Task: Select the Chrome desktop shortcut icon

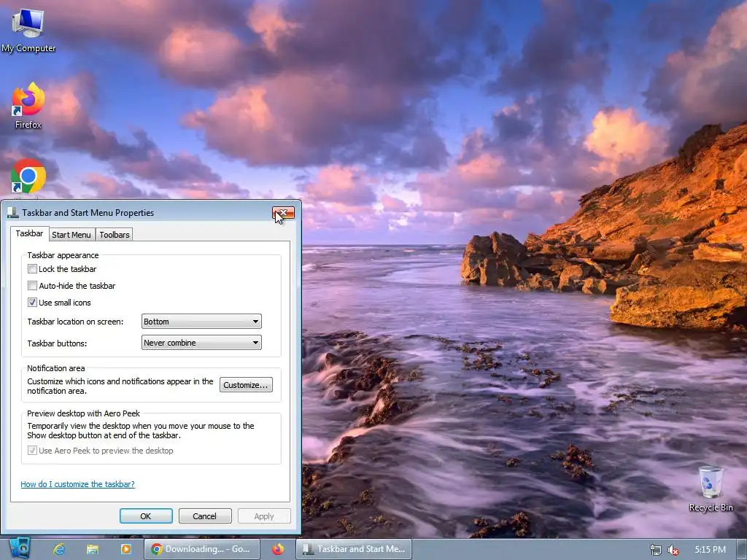Action: (x=28, y=176)
